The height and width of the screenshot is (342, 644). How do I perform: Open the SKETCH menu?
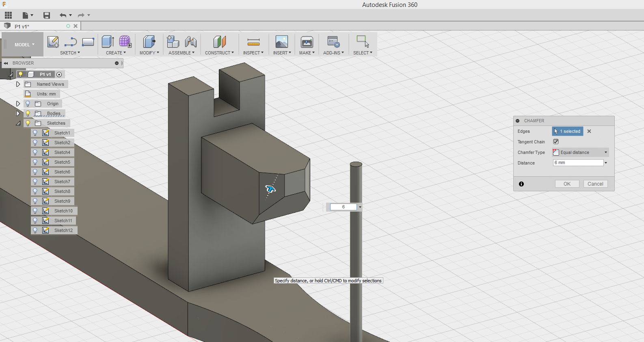(70, 53)
